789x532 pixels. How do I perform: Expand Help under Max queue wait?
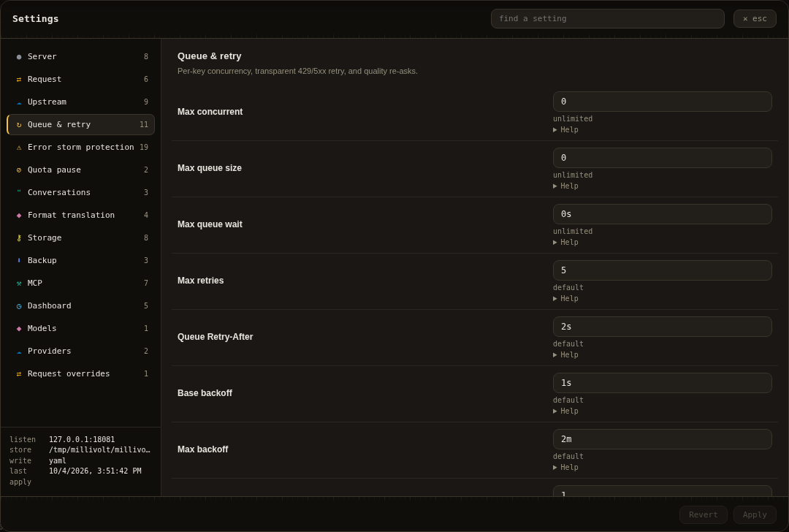click(x=565, y=243)
